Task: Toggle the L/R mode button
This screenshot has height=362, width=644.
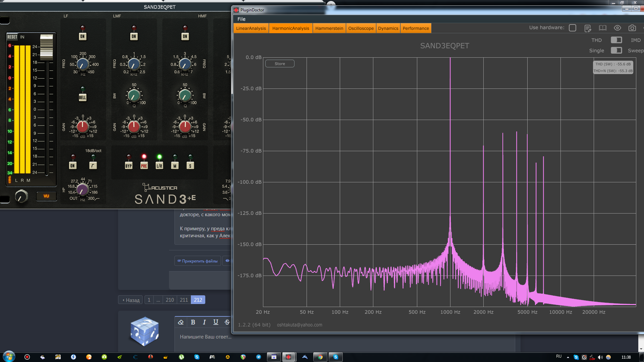Action: coord(159,166)
